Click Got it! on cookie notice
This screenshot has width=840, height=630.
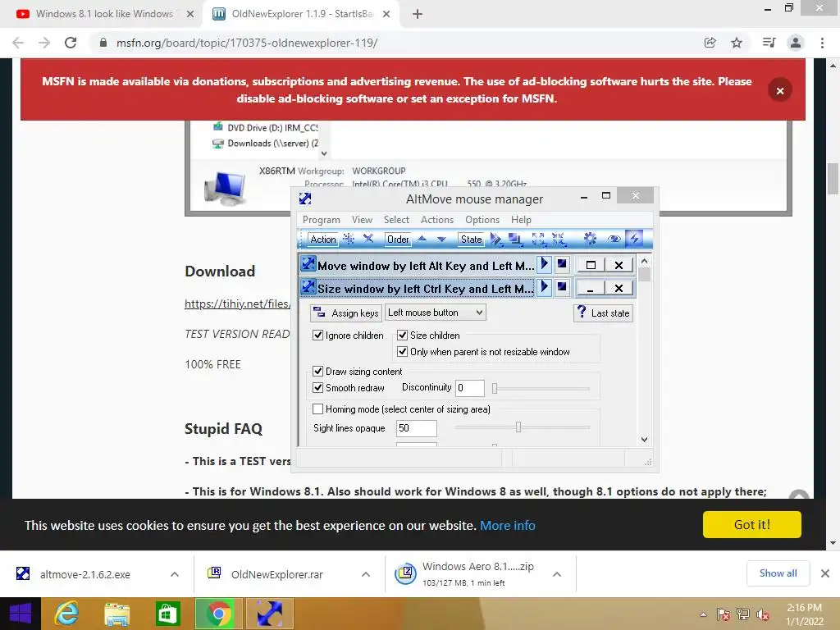[752, 524]
